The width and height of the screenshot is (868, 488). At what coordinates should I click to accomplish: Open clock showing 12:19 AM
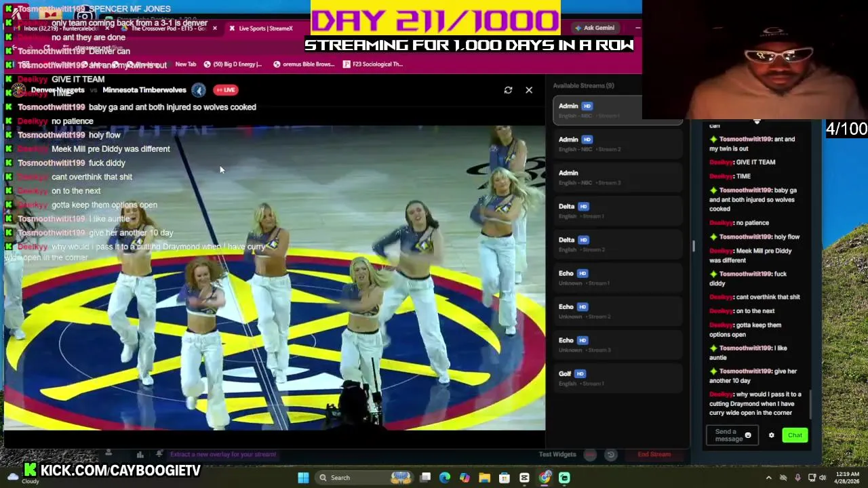[848, 478]
